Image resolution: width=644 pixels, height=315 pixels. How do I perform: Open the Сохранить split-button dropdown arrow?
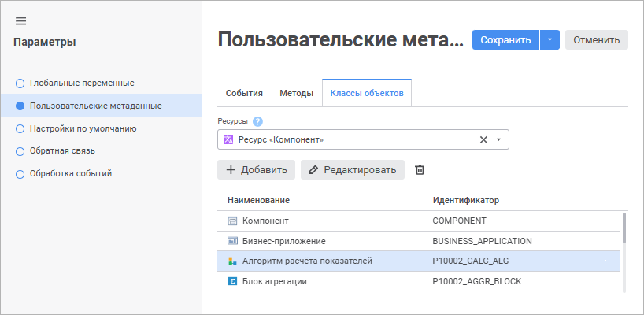click(550, 40)
